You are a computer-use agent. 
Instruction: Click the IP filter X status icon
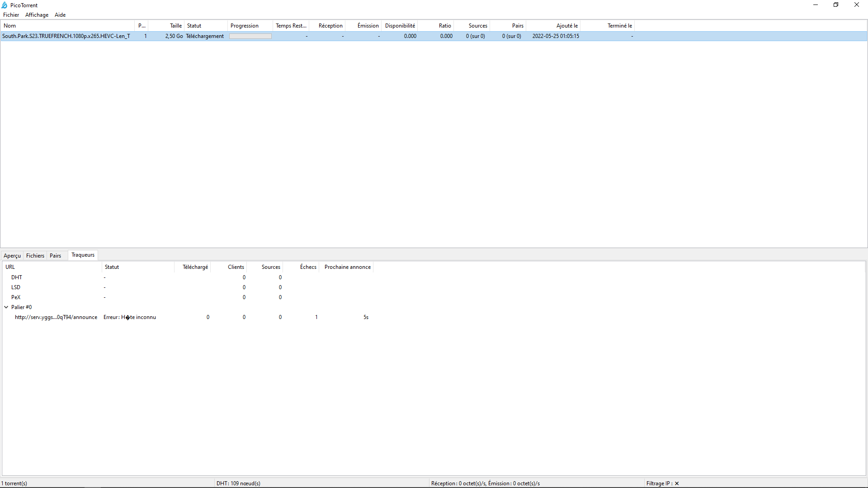tap(677, 483)
